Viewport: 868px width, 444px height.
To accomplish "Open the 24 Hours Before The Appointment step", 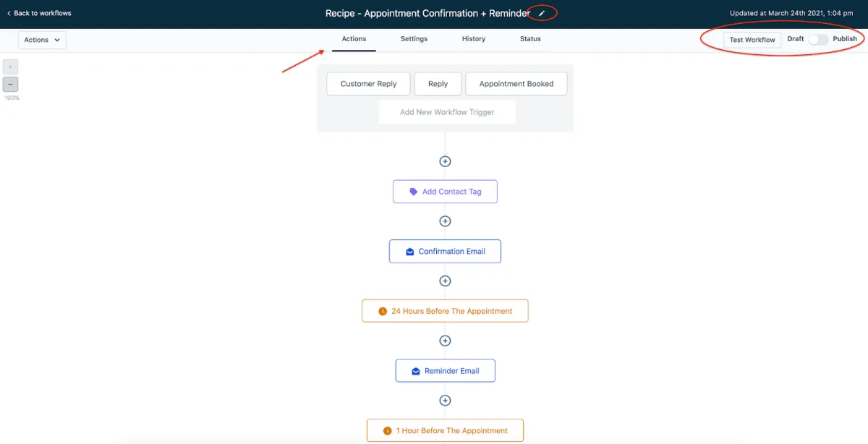I will point(445,311).
